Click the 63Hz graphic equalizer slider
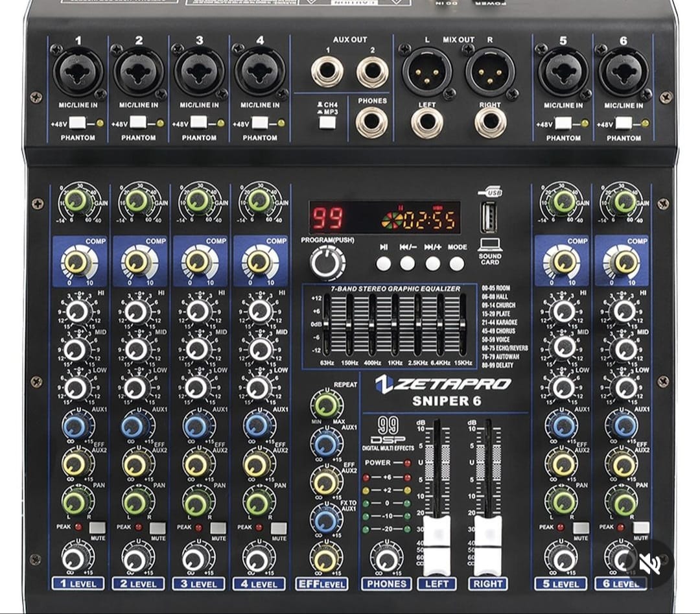The image size is (700, 614). (x=326, y=324)
